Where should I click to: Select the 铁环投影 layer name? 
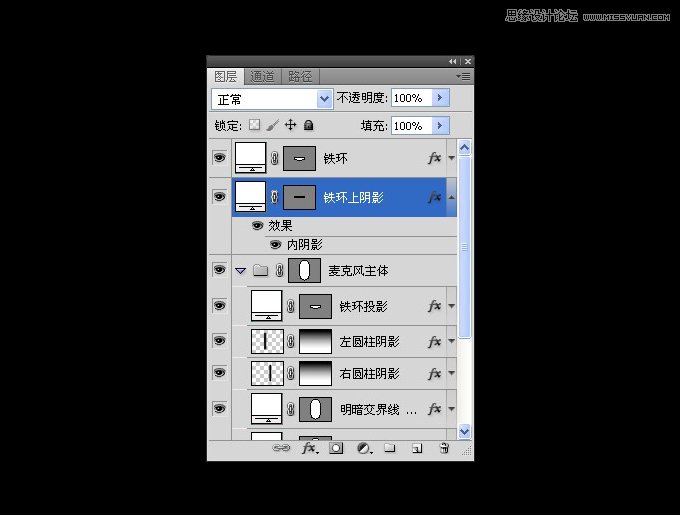tap(363, 306)
